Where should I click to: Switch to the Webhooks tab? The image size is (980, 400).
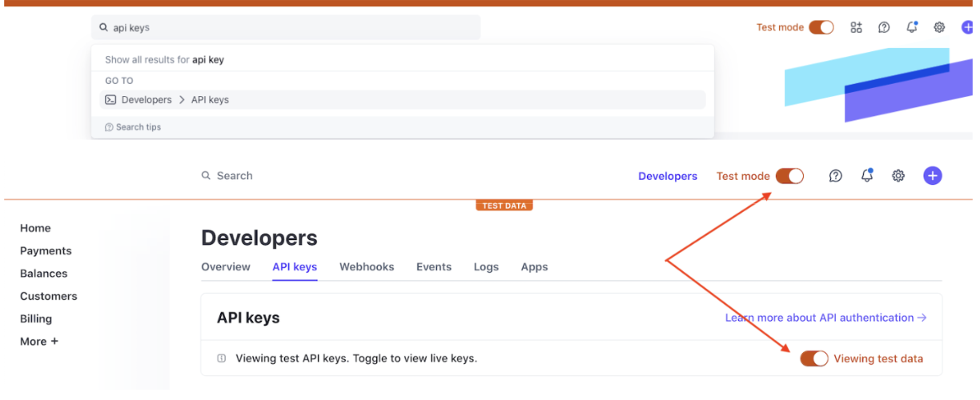click(x=367, y=267)
